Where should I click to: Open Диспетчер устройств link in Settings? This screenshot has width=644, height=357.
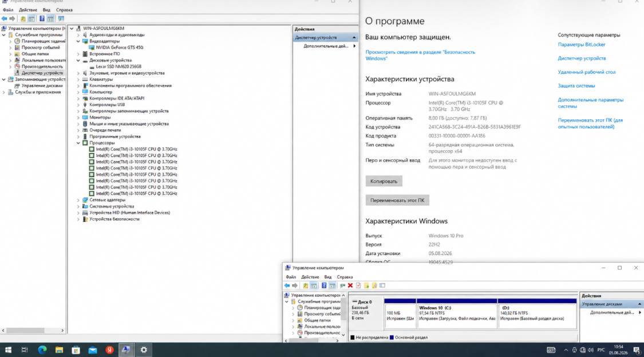[x=582, y=58]
